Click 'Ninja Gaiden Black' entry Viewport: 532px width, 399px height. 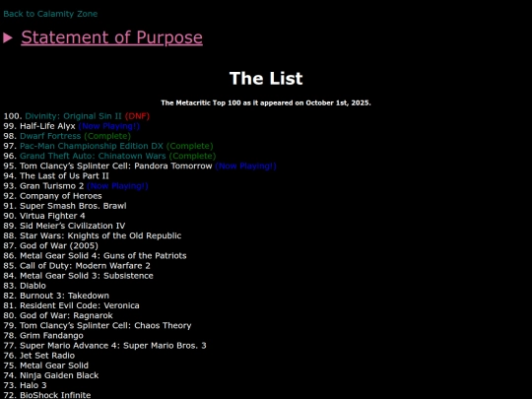(x=59, y=375)
